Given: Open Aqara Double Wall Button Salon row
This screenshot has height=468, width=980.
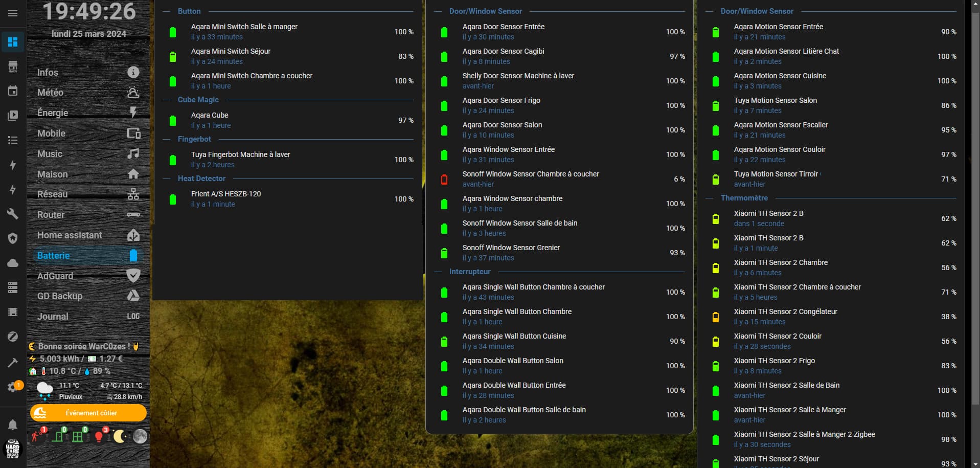Looking at the screenshot, I should (x=560, y=366).
